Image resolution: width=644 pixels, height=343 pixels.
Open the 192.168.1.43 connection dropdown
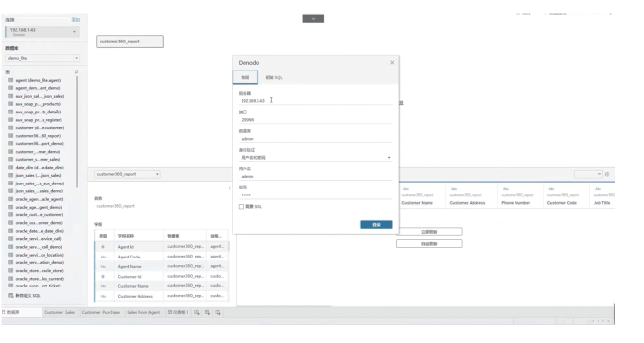pyautogui.click(x=75, y=32)
